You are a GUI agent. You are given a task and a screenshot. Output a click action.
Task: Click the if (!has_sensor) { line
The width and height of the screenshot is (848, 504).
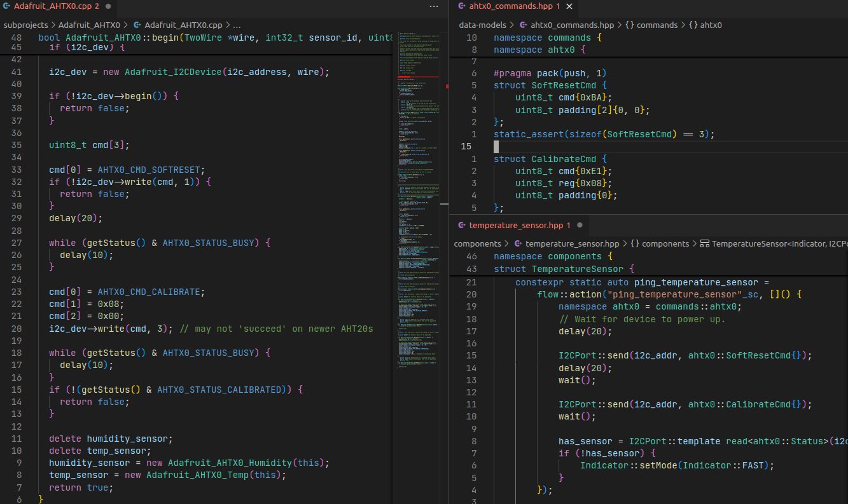coord(607,453)
